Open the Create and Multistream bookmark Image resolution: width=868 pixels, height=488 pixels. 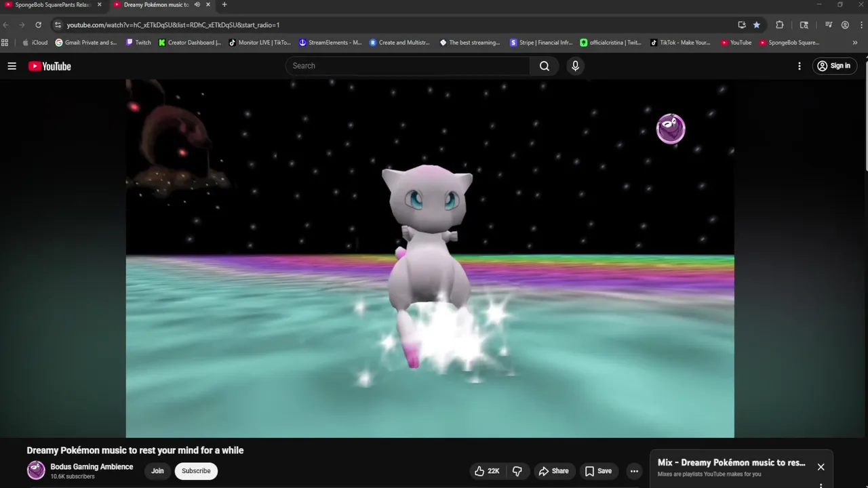(x=400, y=43)
